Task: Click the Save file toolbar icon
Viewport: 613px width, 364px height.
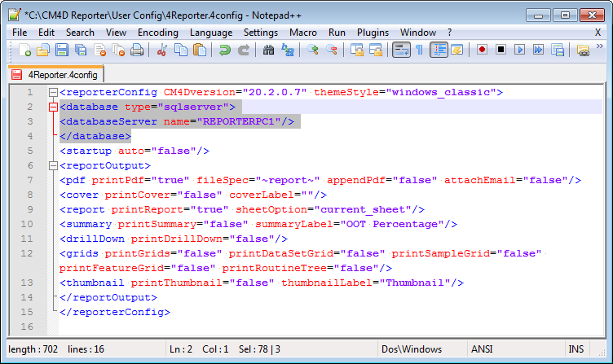Action: coord(61,50)
